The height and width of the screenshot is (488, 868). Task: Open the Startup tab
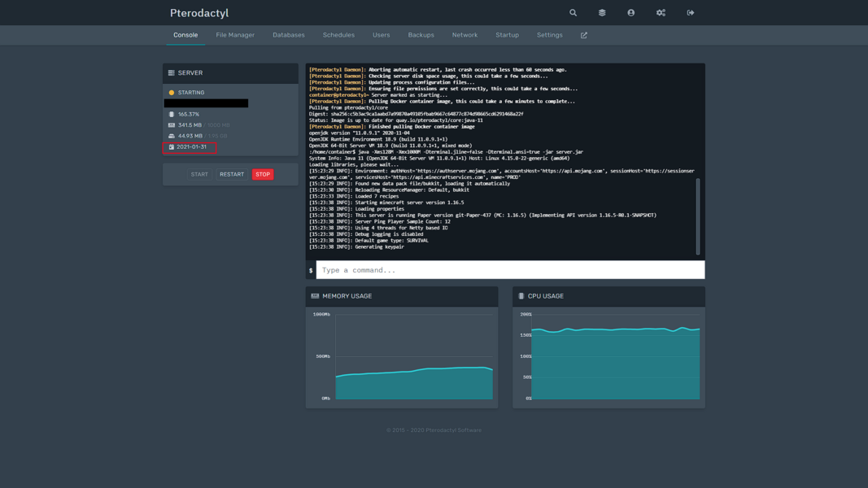point(507,35)
